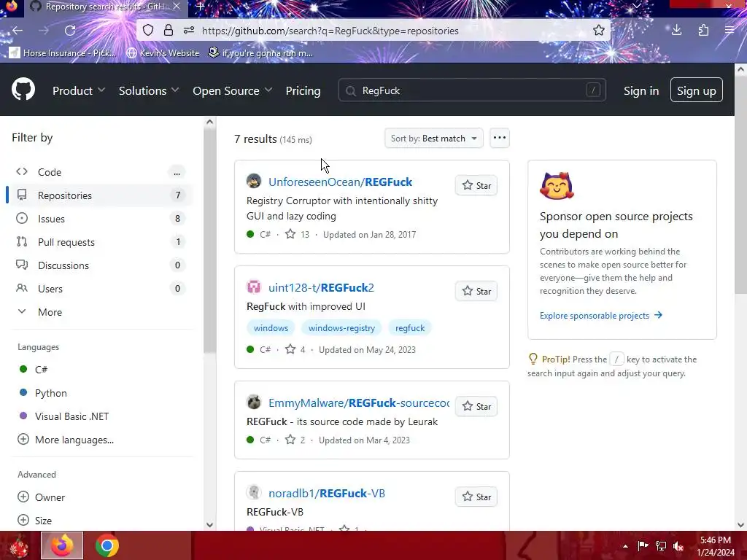Select the Code filter category
747x560 pixels.
tap(100, 172)
